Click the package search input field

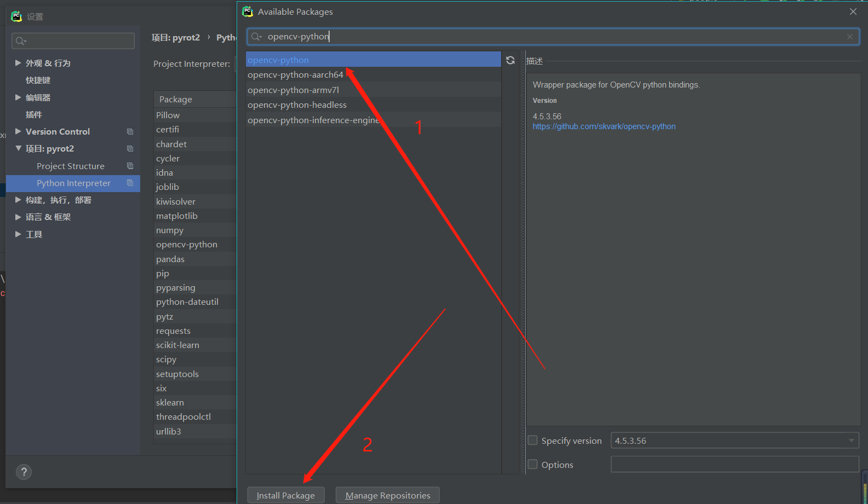click(553, 37)
